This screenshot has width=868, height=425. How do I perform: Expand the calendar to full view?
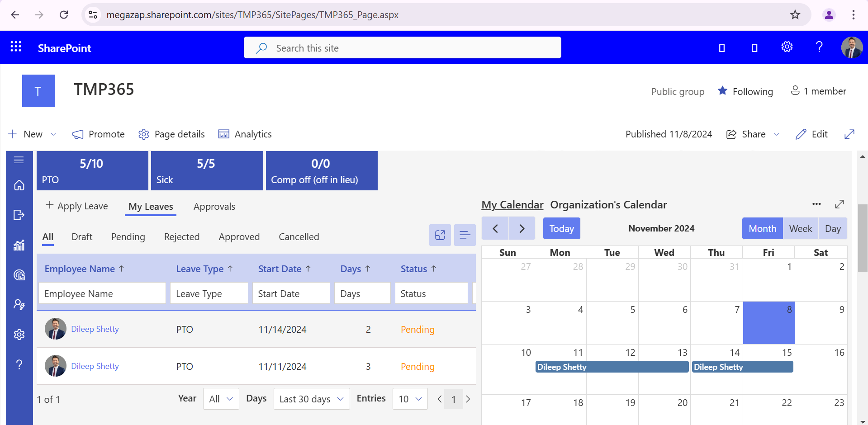pos(840,204)
